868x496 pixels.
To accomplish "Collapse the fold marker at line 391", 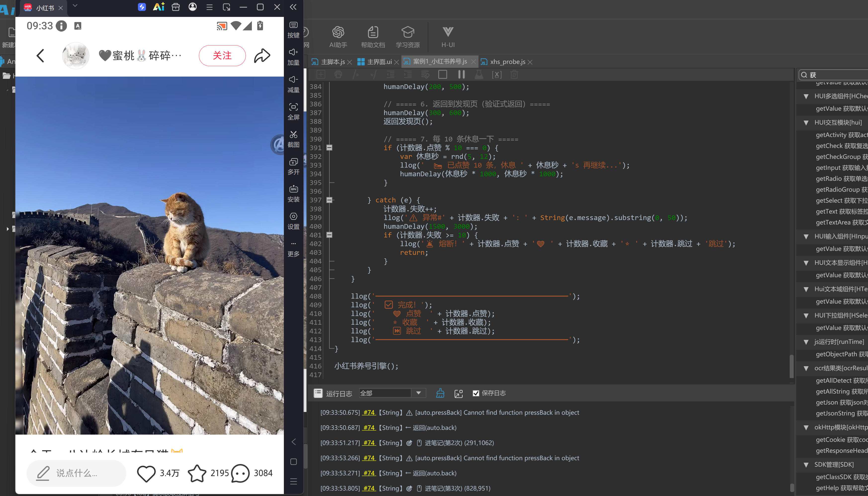I will point(329,148).
